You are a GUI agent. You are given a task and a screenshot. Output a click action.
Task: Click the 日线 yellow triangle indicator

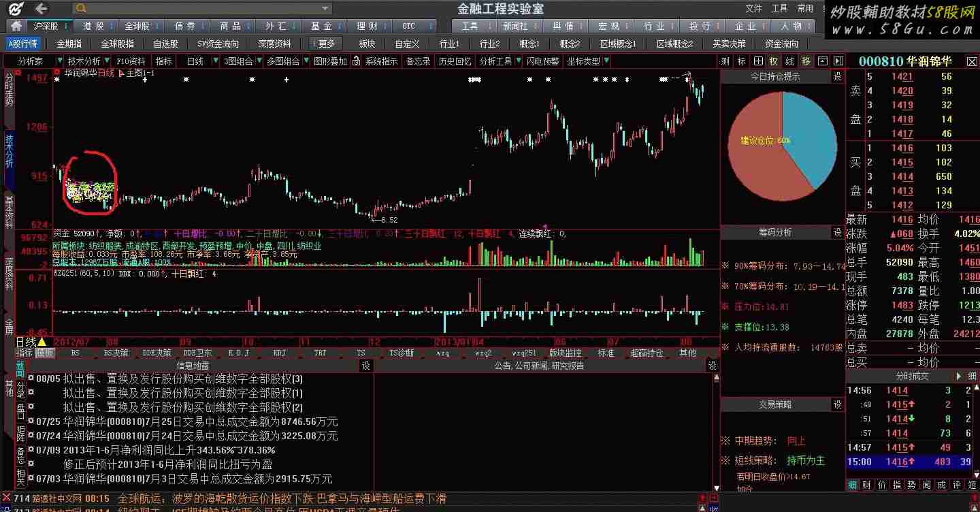coord(42,342)
